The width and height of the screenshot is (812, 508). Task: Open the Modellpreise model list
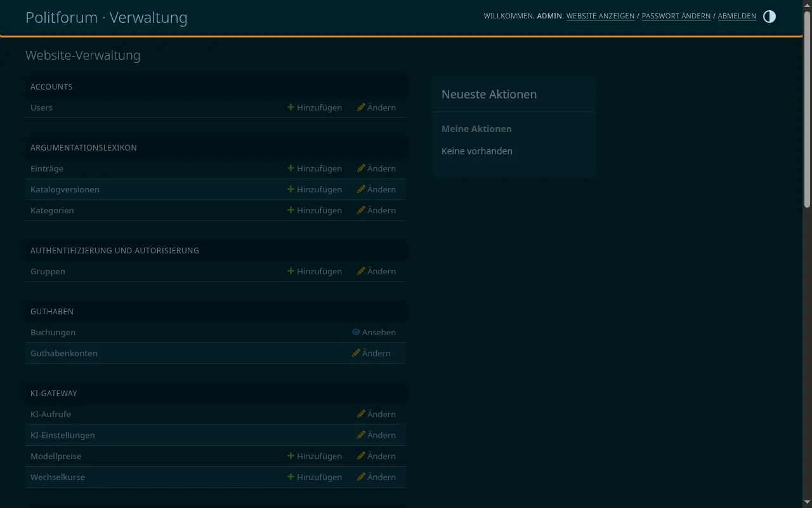coord(56,456)
